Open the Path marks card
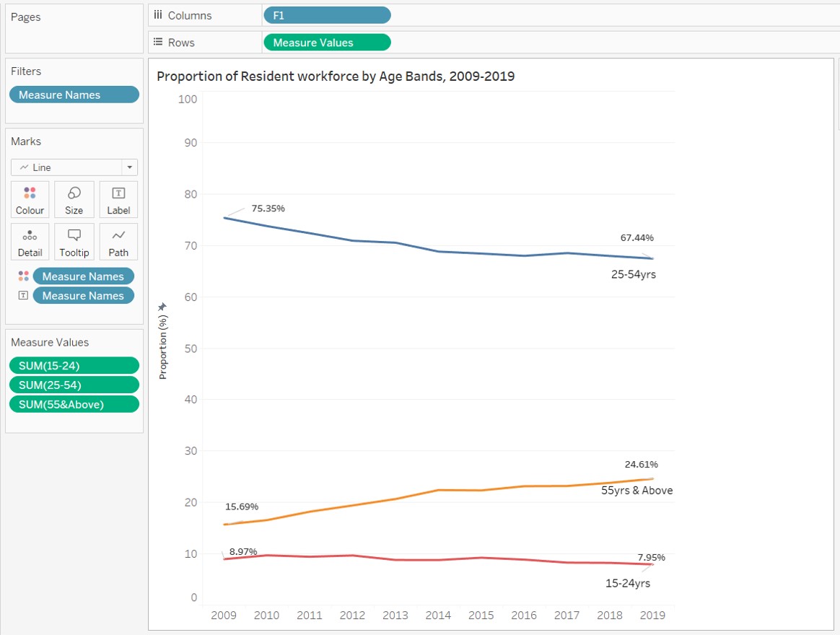Viewport: 840px width, 635px height. tap(118, 242)
